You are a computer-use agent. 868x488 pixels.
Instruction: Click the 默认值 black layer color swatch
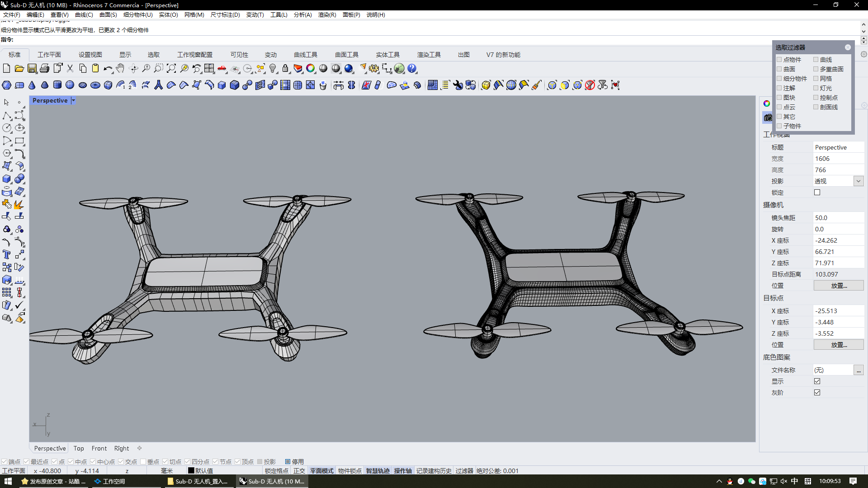click(191, 471)
